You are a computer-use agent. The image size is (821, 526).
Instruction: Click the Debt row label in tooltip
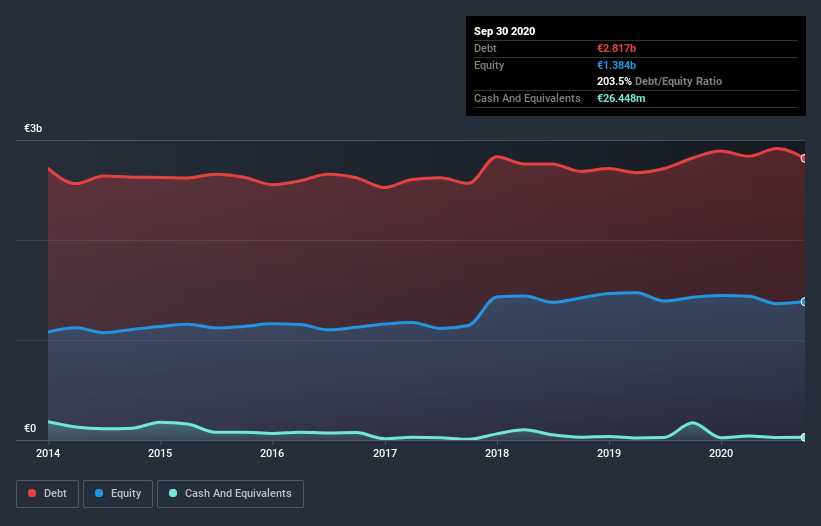485,48
